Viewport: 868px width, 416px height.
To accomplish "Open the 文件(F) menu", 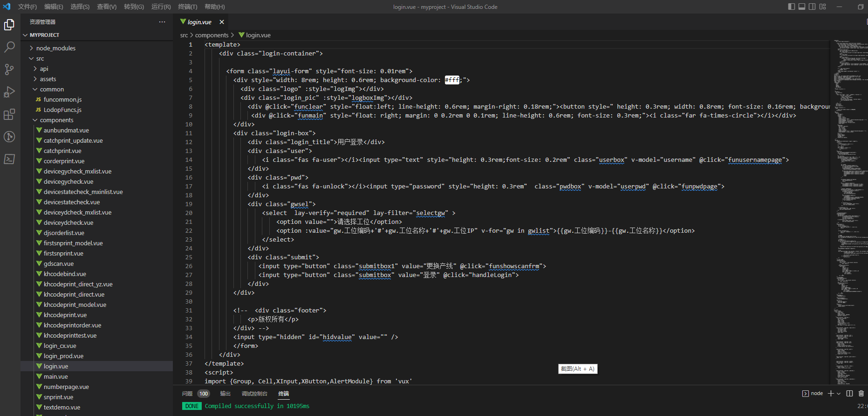I will pyautogui.click(x=27, y=7).
